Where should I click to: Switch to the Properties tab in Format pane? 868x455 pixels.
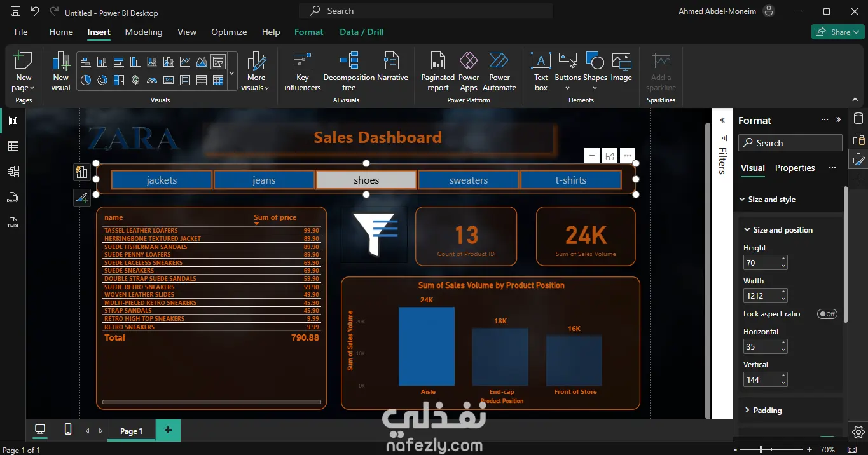click(x=795, y=168)
